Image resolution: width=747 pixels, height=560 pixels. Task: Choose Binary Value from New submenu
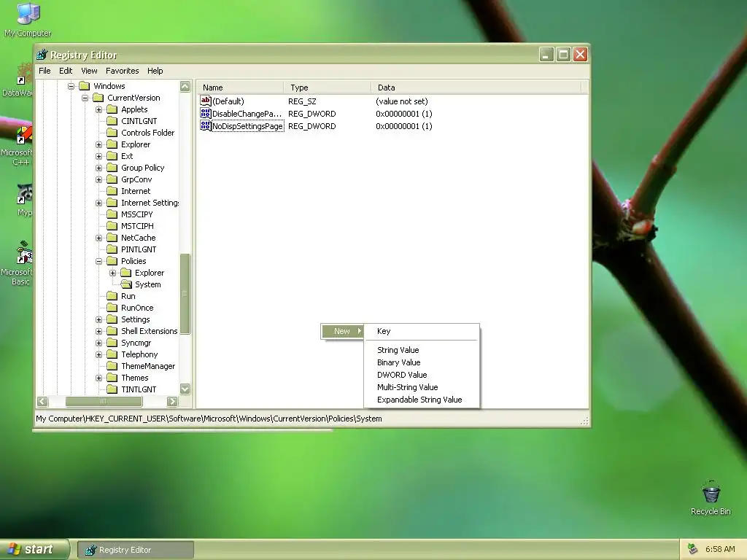pyautogui.click(x=422, y=362)
